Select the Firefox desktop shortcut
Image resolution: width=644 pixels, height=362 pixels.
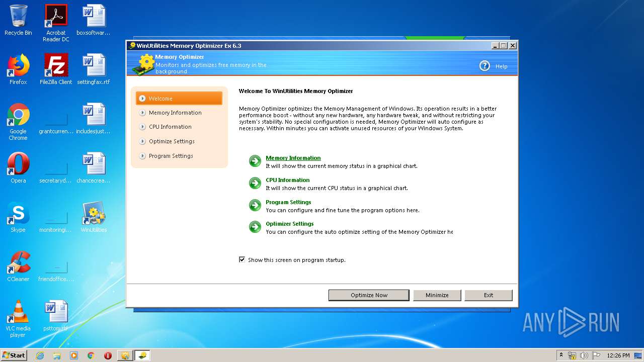coord(18,69)
